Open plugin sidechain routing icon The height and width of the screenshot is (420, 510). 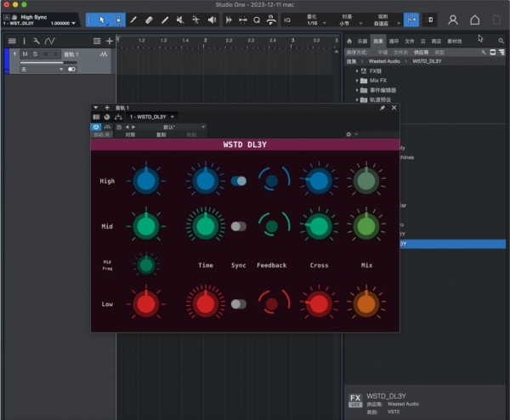118,116
